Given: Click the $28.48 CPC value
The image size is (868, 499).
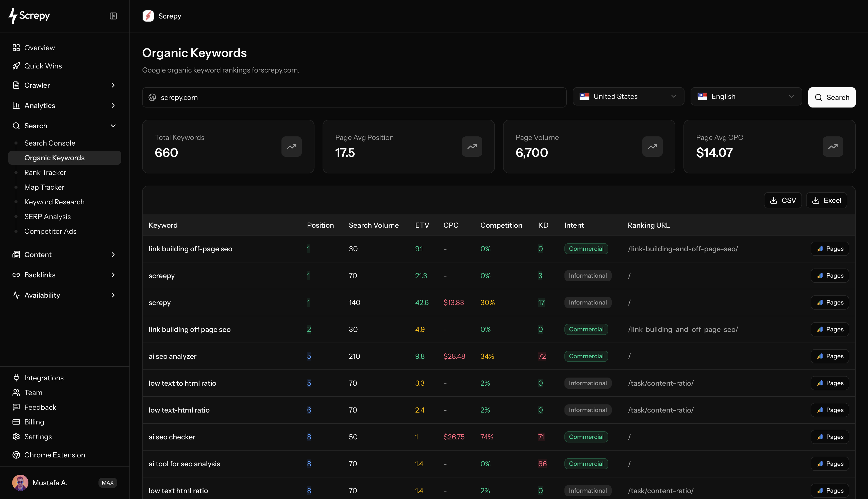Looking at the screenshot, I should click(x=454, y=356).
